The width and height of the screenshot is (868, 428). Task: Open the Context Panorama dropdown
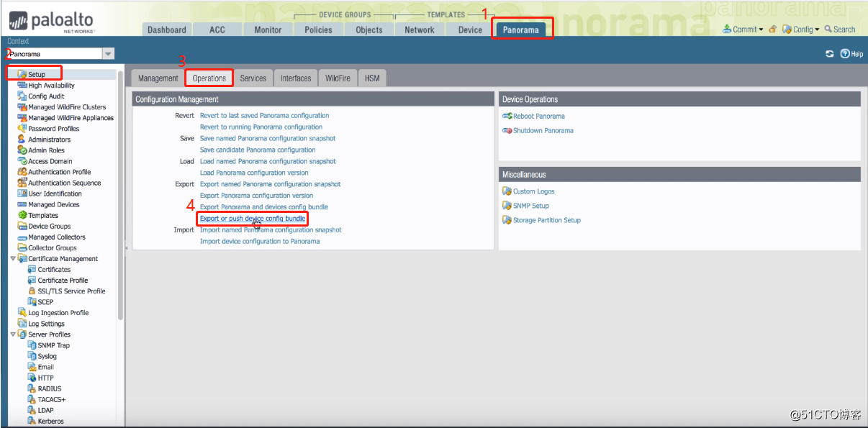click(108, 54)
